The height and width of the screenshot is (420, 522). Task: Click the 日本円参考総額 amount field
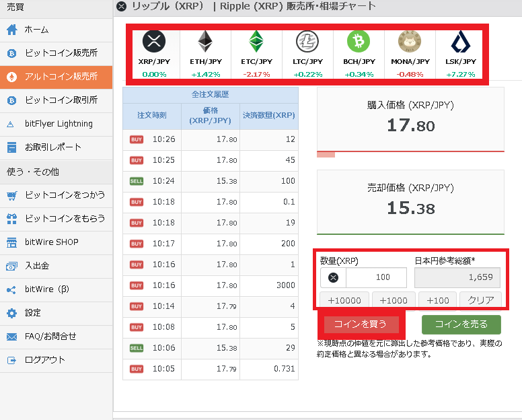(457, 277)
